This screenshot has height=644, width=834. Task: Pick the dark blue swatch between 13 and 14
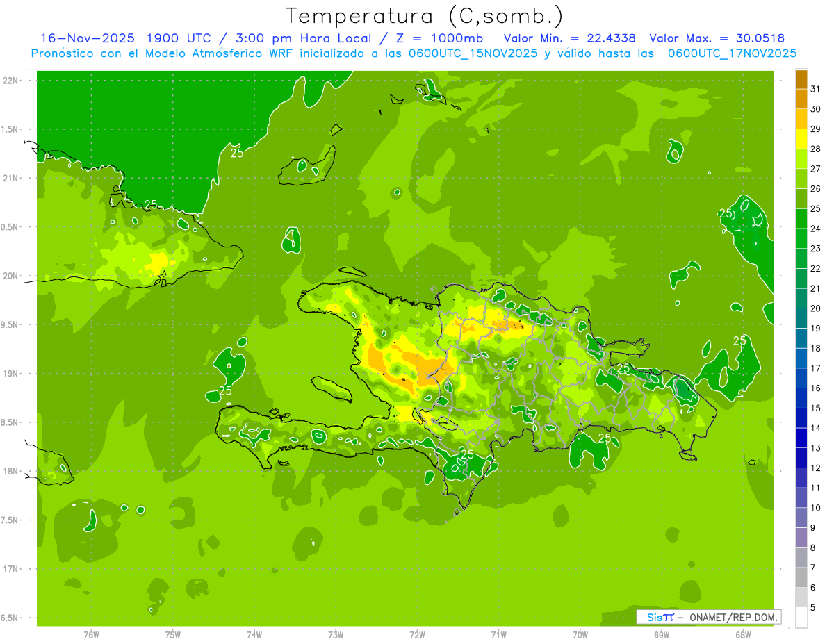coord(801,438)
